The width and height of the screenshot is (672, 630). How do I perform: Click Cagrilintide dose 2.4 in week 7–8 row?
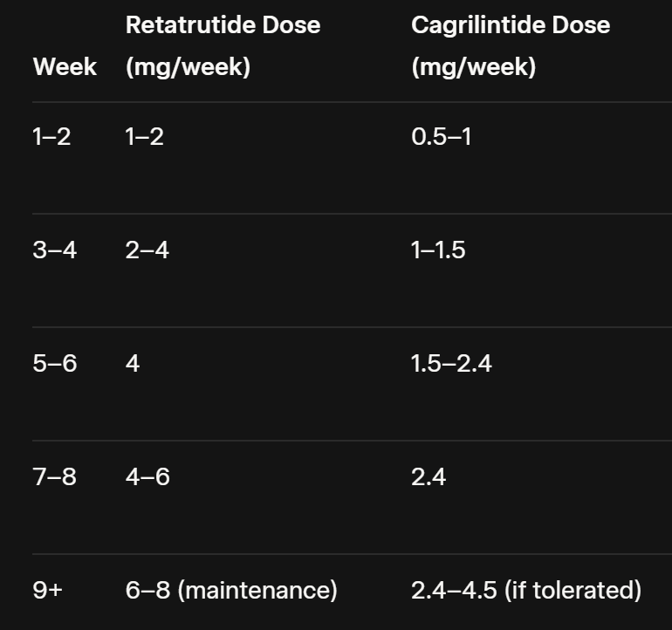429,477
